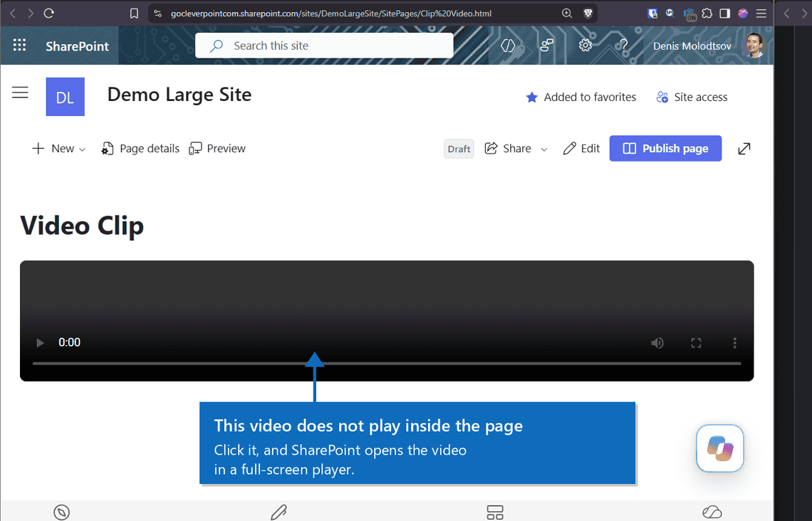Open site info icon in address bar
The width and height of the screenshot is (812, 521).
point(158,14)
